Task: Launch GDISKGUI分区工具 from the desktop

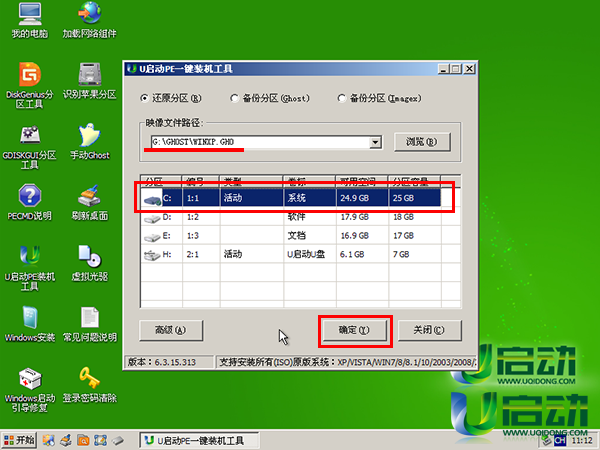Action: [x=30, y=147]
